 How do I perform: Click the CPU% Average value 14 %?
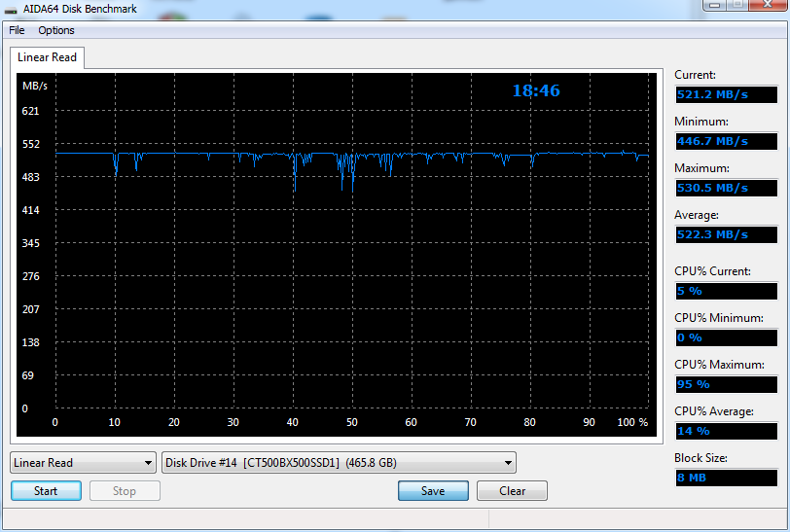pos(727,431)
